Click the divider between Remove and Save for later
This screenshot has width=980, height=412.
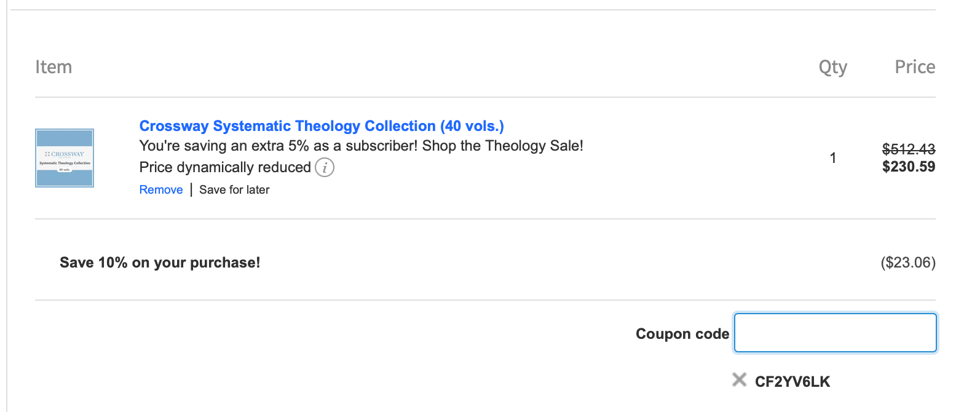click(191, 190)
